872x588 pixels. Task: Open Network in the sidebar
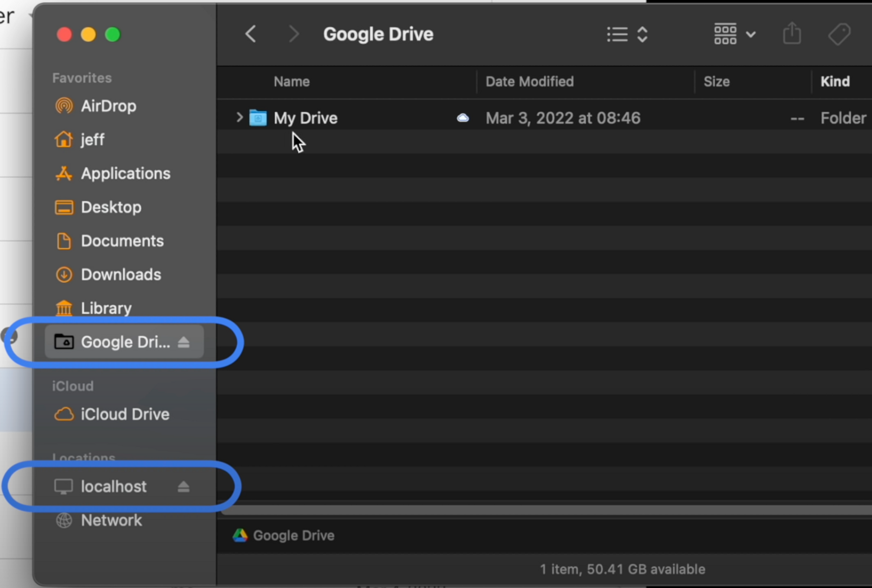point(111,520)
